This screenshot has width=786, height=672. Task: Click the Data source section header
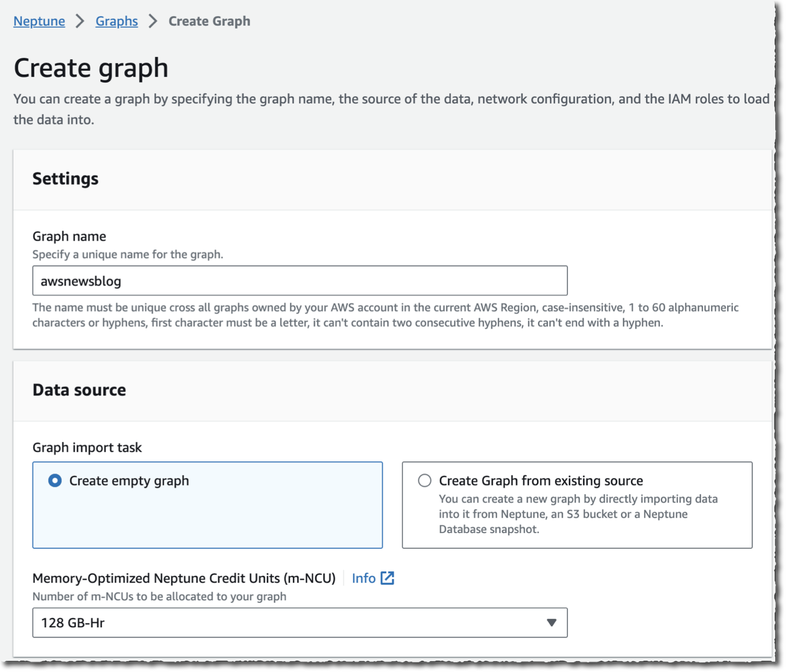[x=79, y=390]
